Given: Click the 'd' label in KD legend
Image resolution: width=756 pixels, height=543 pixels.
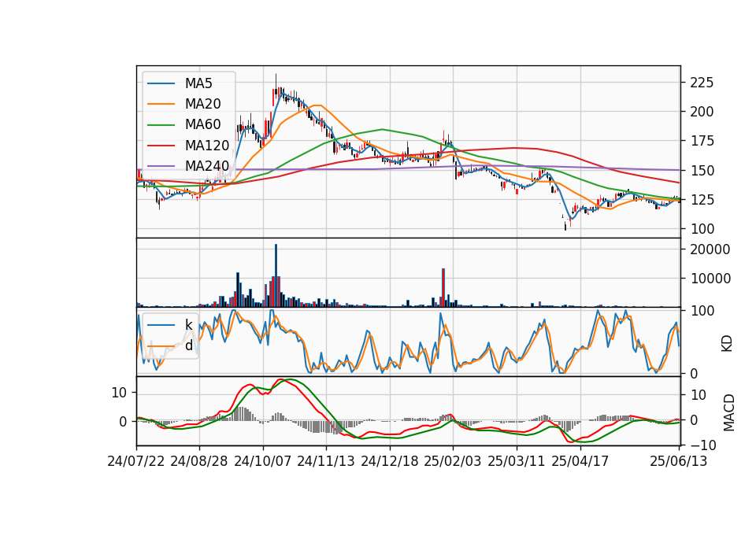Looking at the screenshot, I should pos(188,345).
